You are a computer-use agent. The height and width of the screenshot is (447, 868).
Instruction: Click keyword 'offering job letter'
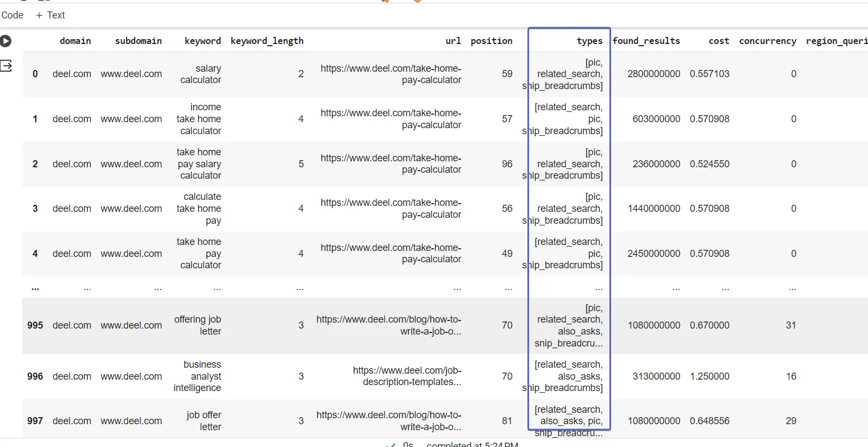(x=198, y=325)
